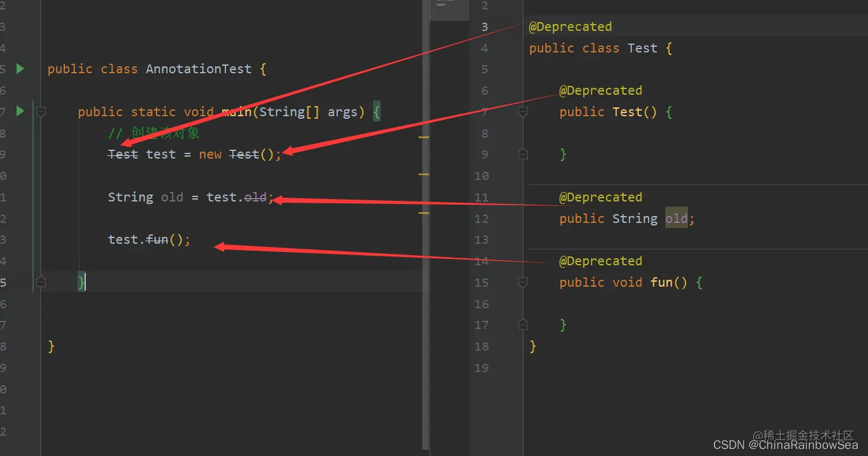868x456 pixels.
Task: Run the AnnotationTest class via gutter arrow
Action: click(x=20, y=68)
